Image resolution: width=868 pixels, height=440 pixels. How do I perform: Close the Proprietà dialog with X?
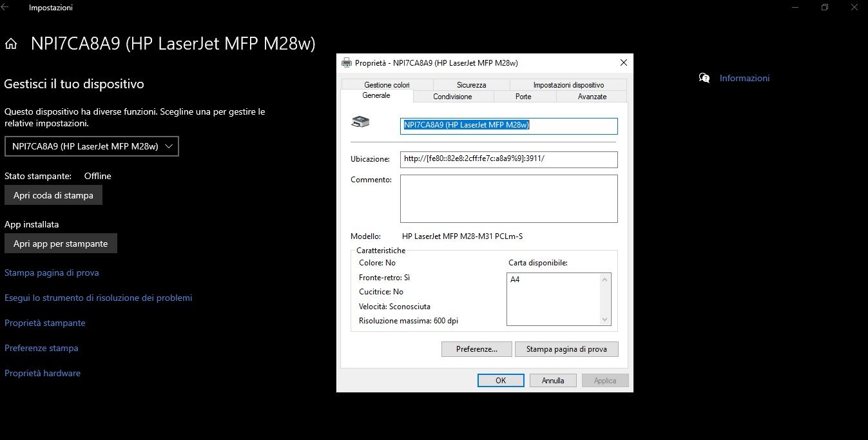623,62
